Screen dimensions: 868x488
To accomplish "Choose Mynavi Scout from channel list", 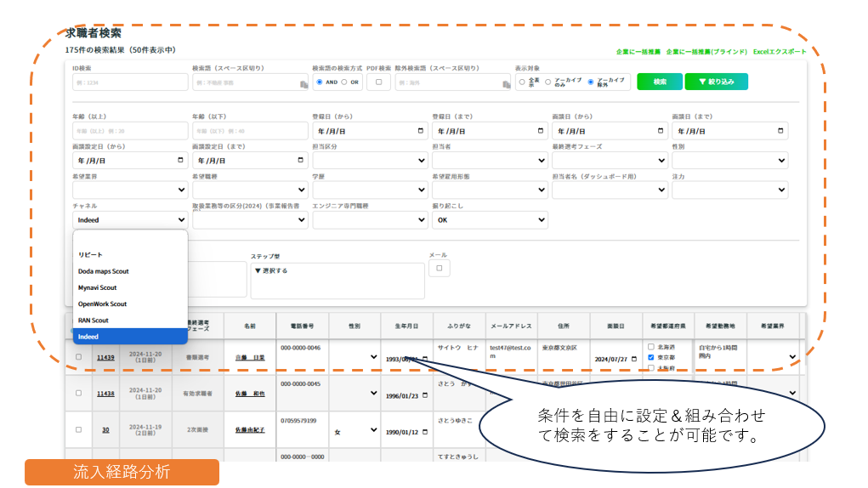I will pos(98,287).
